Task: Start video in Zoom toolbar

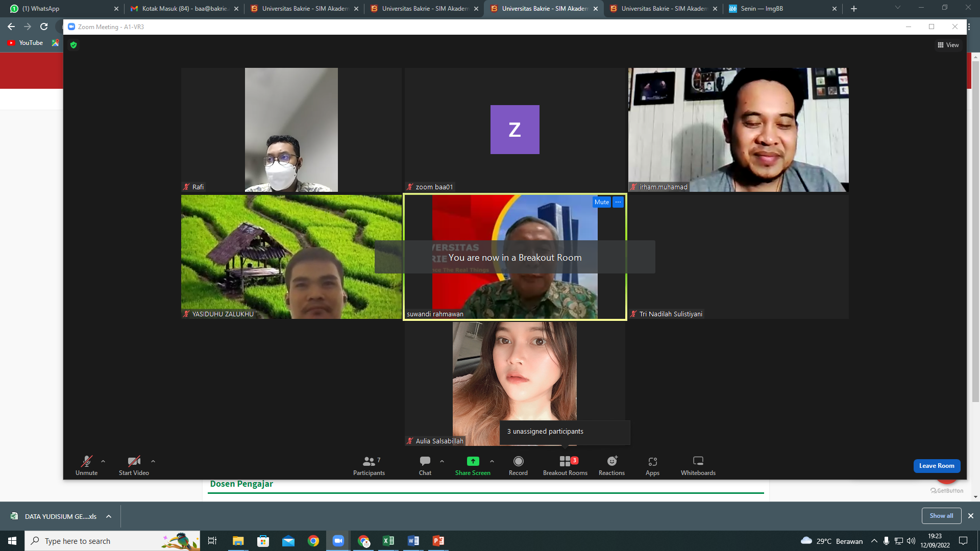Action: pyautogui.click(x=134, y=465)
